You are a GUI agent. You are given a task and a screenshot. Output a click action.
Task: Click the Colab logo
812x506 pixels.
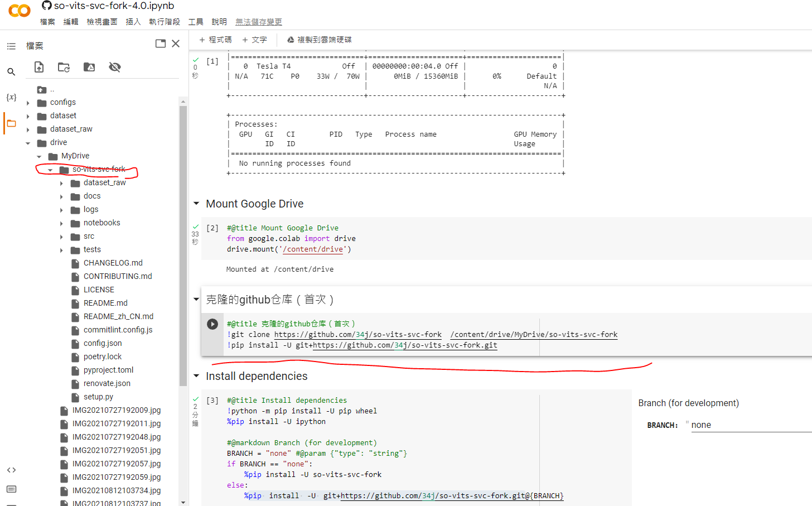[x=20, y=10]
